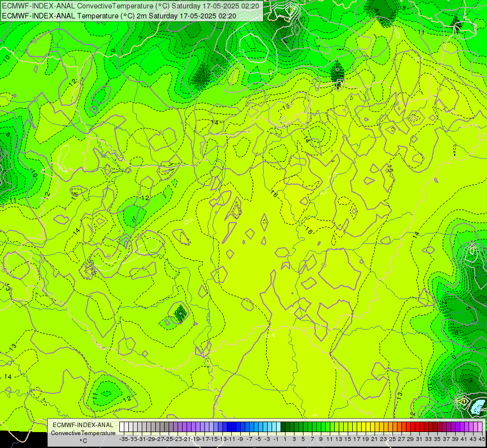The image size is (487, 448).
Task: Click the °C unit label in the legend
Action: [83, 441]
